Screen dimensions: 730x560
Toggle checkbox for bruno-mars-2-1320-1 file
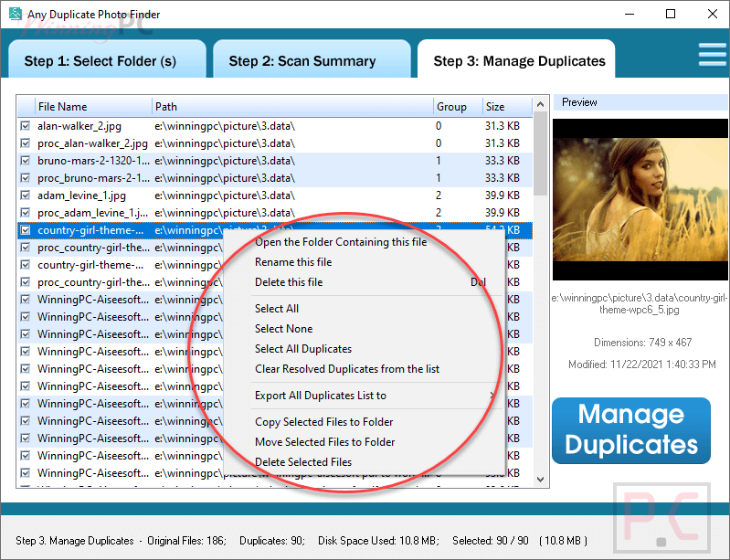pyautogui.click(x=26, y=161)
